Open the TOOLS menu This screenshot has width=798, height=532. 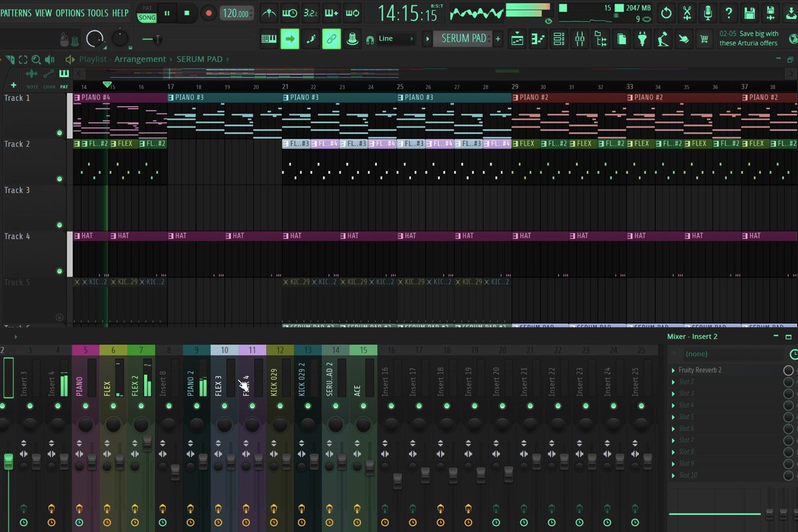tap(98, 13)
